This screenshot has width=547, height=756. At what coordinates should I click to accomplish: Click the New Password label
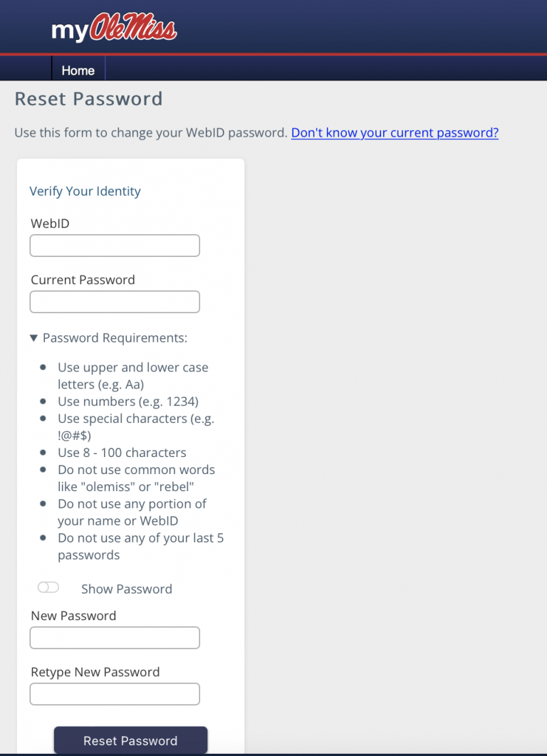point(73,616)
